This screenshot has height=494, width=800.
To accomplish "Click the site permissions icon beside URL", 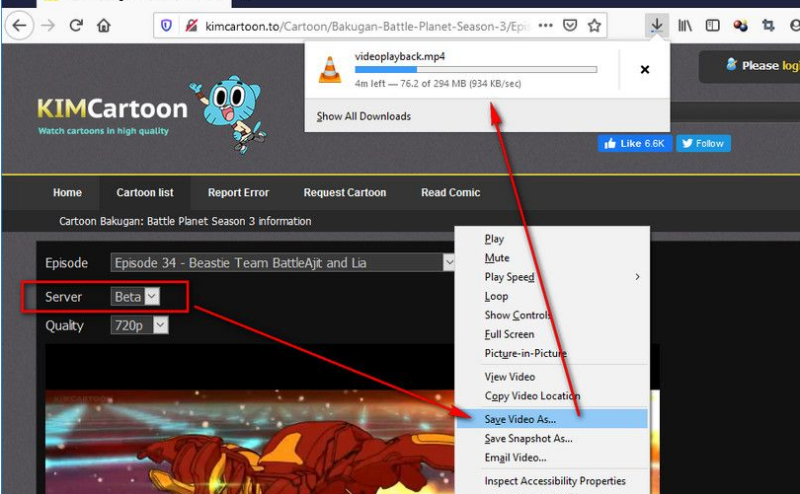I will (x=191, y=26).
